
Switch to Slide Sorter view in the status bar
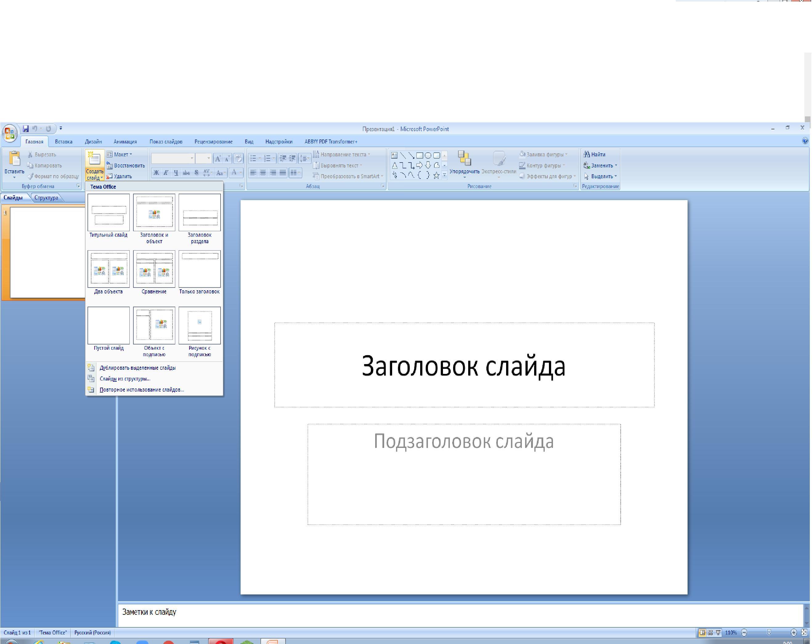(x=710, y=633)
